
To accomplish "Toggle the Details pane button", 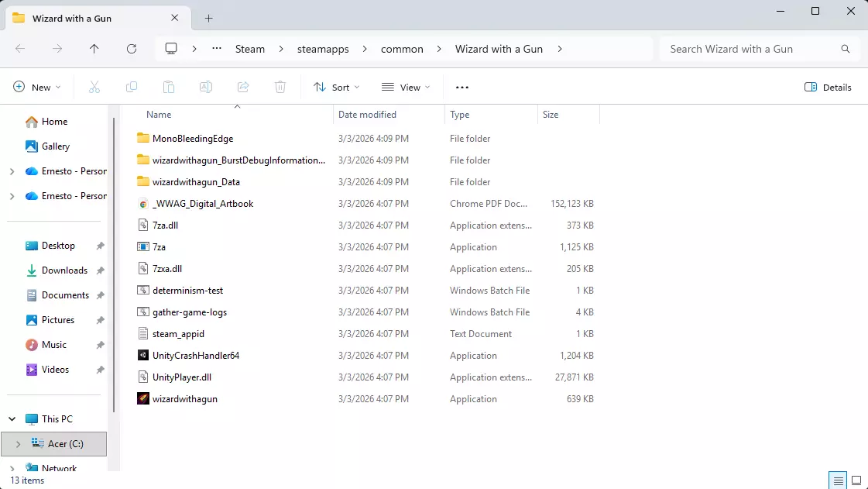I will pos(828,88).
